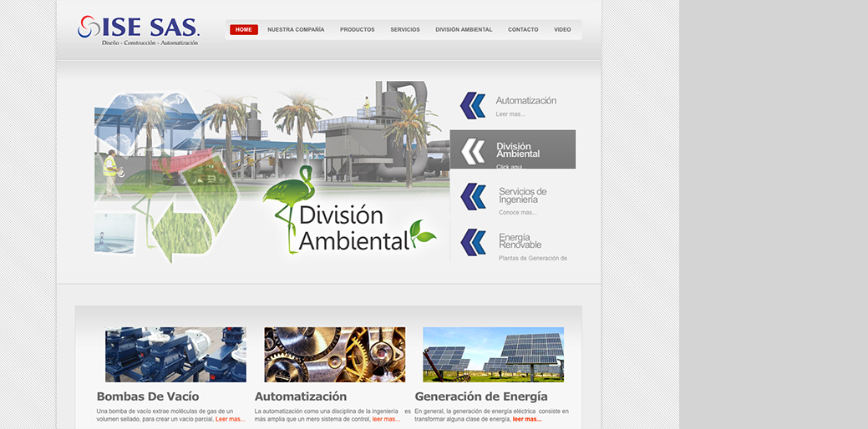
Task: Click 'Leer mas...' in the Automatización paragraph
Action: [x=385, y=419]
